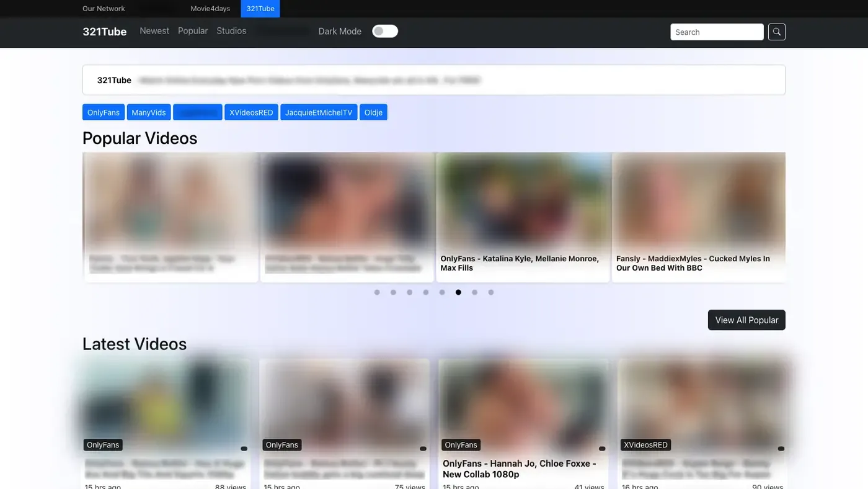Go to the Popular nav item
868x489 pixels.
(193, 31)
